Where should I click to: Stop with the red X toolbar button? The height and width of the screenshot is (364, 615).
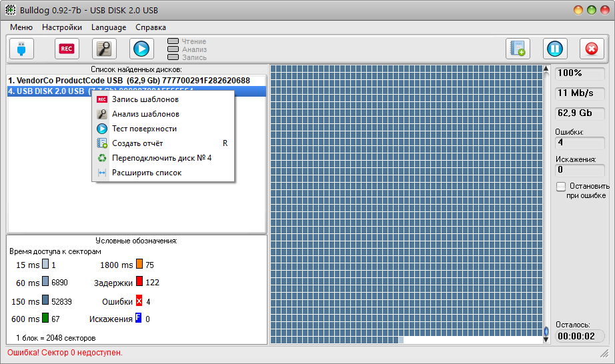(x=592, y=49)
